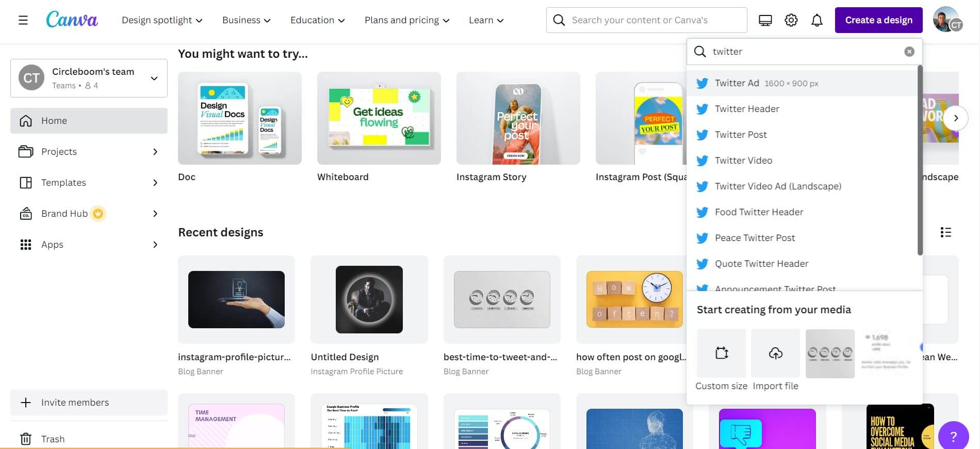Select the Quote Twitter Header option
Screen dimensions: 980x449
click(802, 264)
